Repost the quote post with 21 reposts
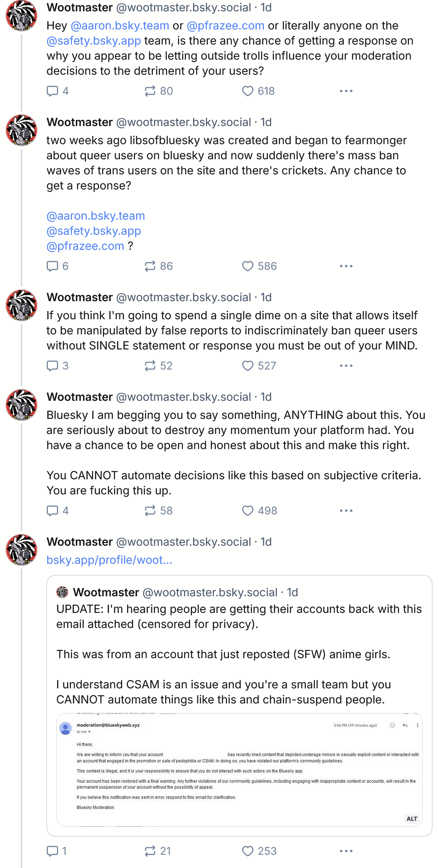The image size is (439, 868). (x=150, y=851)
